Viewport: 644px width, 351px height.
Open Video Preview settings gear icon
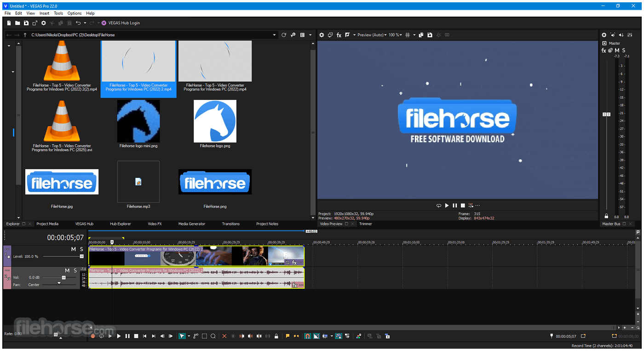[322, 35]
